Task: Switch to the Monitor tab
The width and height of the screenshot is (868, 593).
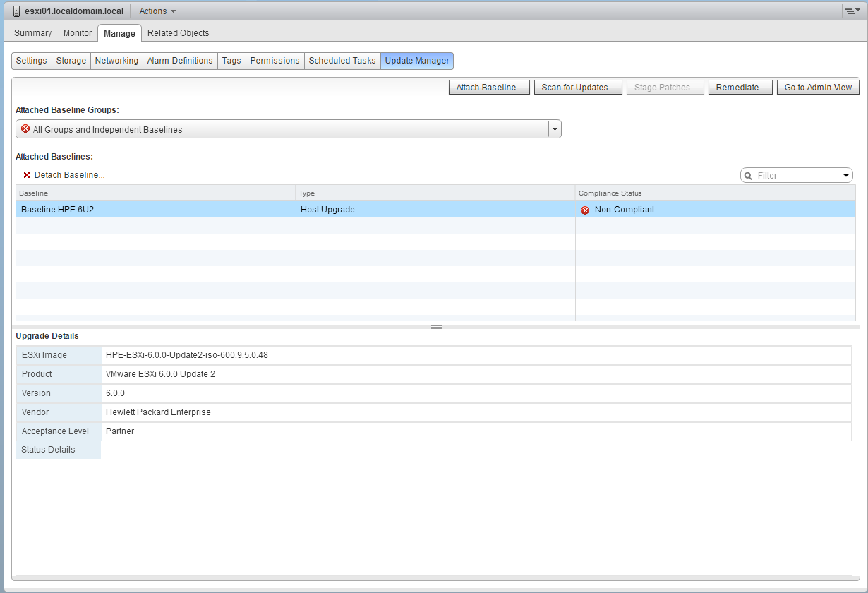Action: coord(78,32)
